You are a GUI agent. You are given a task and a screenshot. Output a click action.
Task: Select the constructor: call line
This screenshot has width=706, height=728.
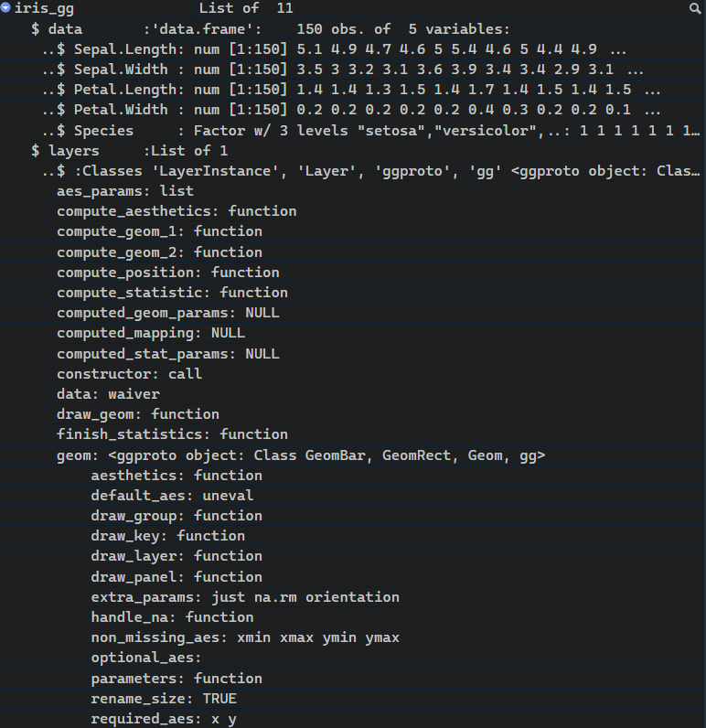point(129,374)
